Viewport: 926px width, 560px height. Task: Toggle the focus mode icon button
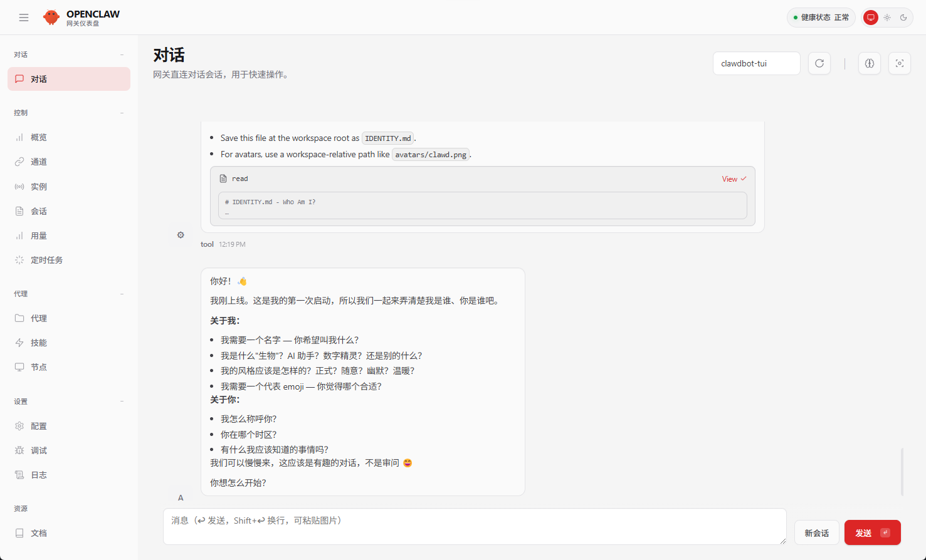click(899, 63)
